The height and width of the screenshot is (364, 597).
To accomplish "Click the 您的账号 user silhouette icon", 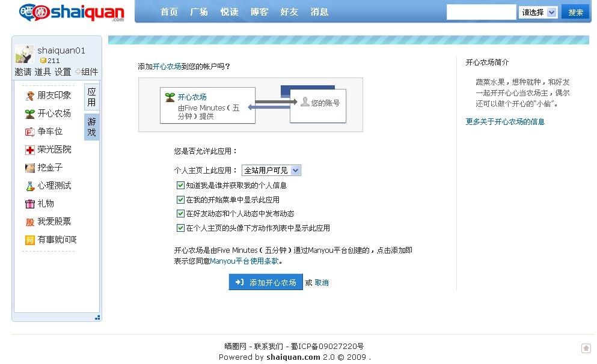I will coord(305,102).
